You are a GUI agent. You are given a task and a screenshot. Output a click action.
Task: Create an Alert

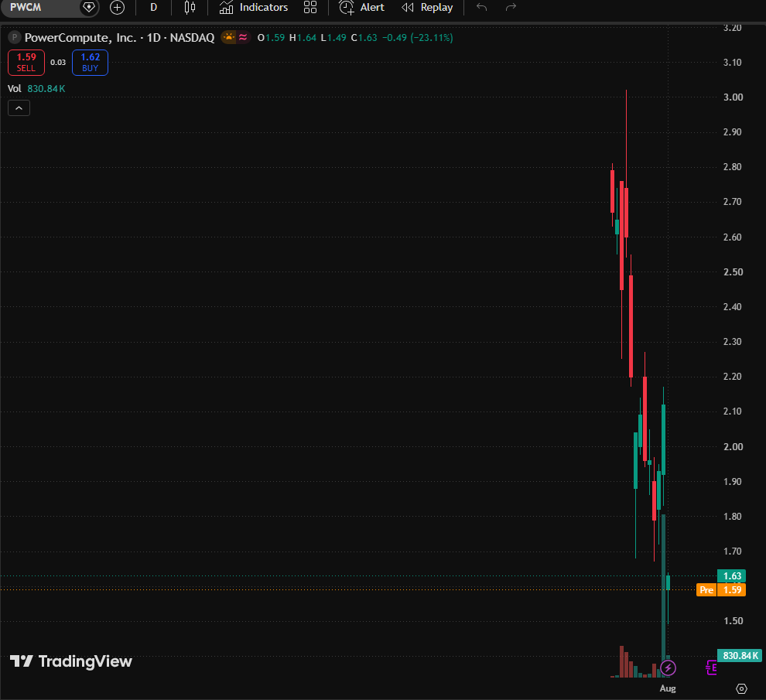(x=362, y=7)
